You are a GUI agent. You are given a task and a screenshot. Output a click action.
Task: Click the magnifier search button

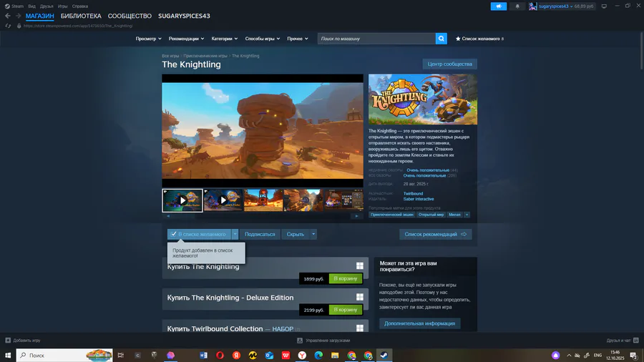coord(441,39)
